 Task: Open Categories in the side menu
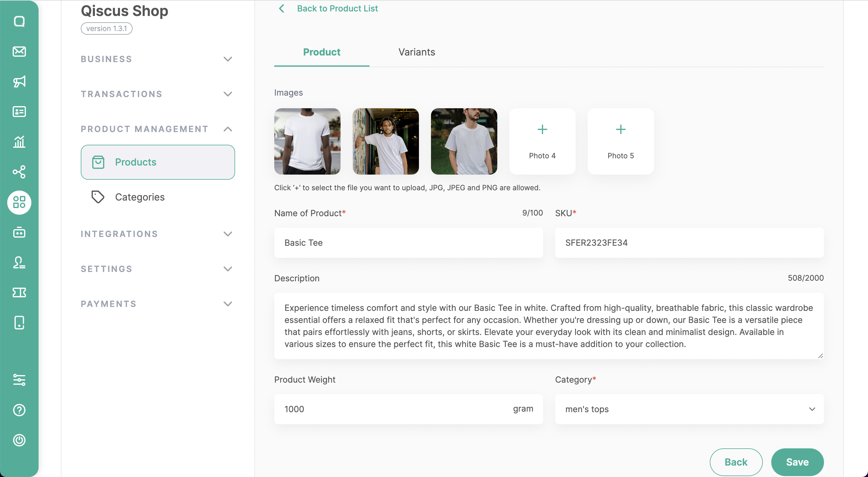[140, 197]
